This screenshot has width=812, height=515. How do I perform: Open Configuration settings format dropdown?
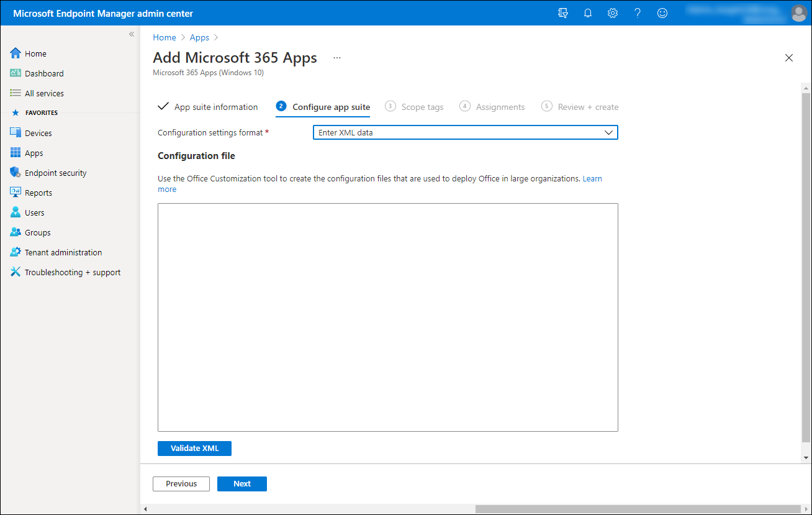coord(466,132)
